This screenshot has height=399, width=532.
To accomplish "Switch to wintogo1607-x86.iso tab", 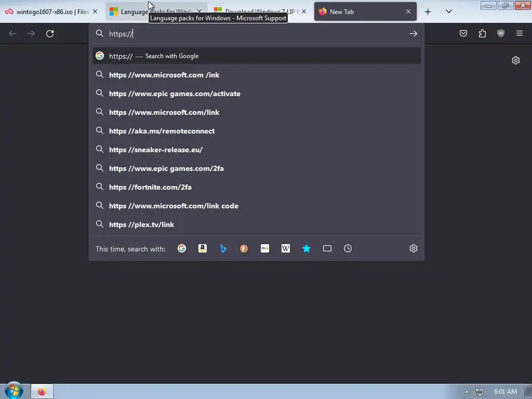I will tap(51, 11).
